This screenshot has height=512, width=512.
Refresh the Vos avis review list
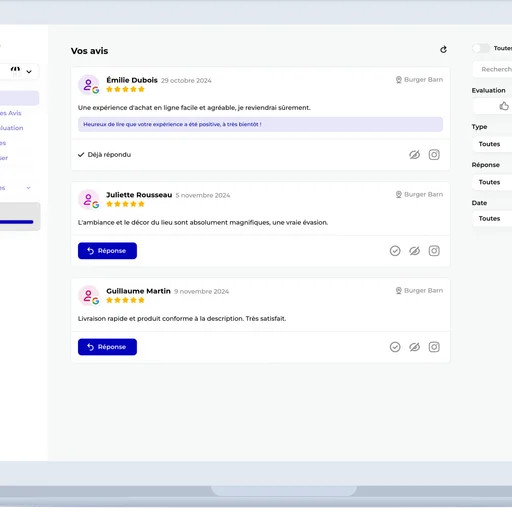point(443,50)
